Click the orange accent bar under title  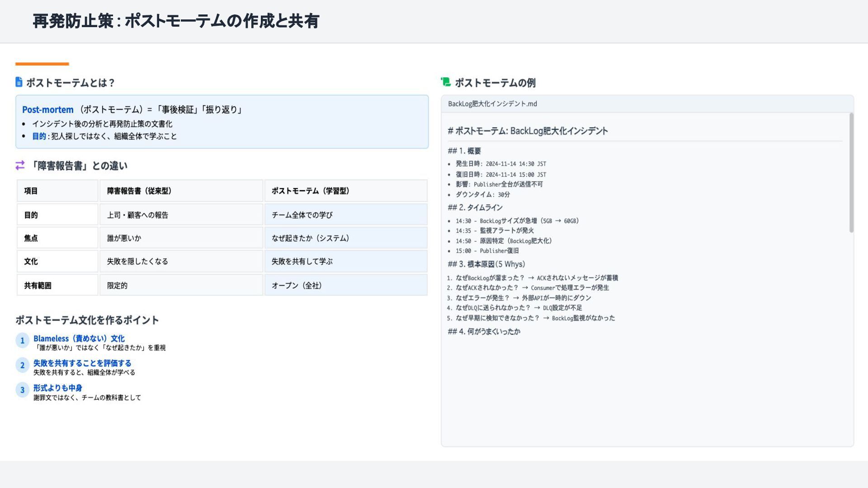[42, 64]
